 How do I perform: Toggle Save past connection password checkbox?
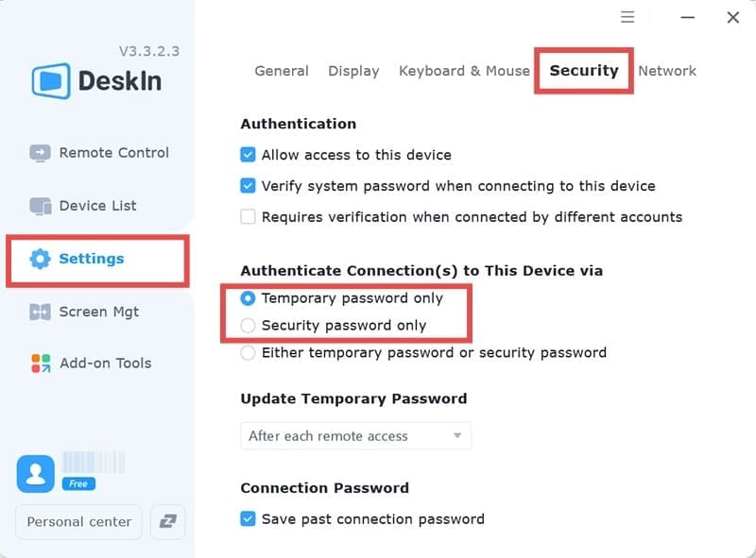(x=249, y=519)
